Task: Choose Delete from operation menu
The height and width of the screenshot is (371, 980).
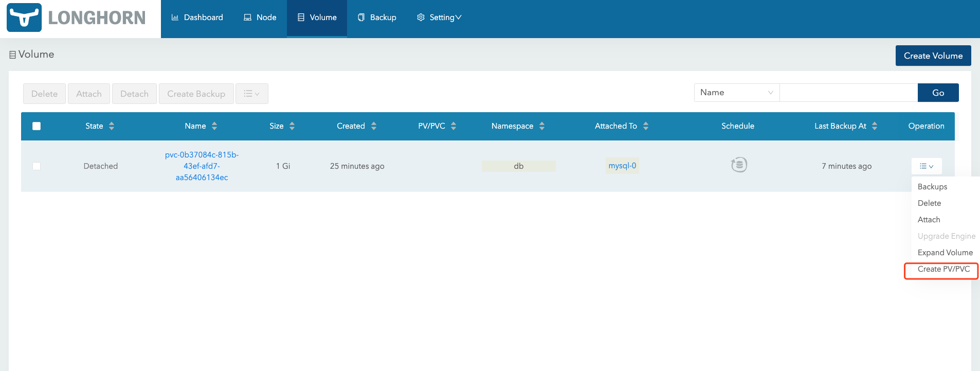Action: pos(929,203)
